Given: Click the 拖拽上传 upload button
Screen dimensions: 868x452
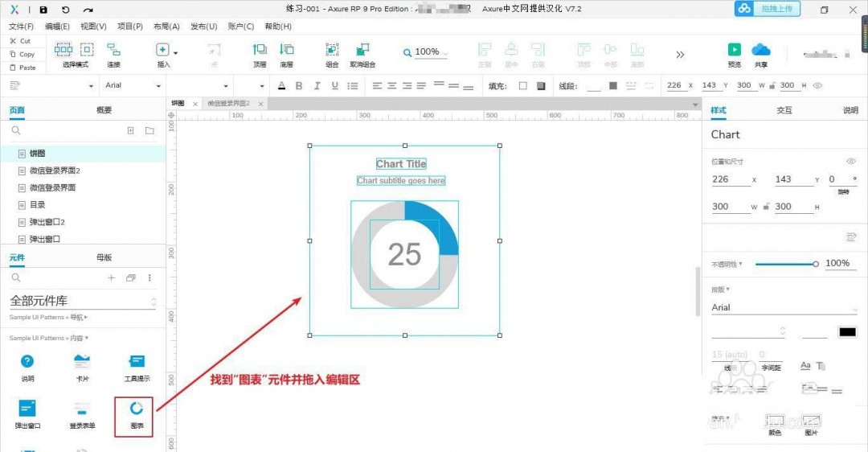Looking at the screenshot, I should (767, 9).
